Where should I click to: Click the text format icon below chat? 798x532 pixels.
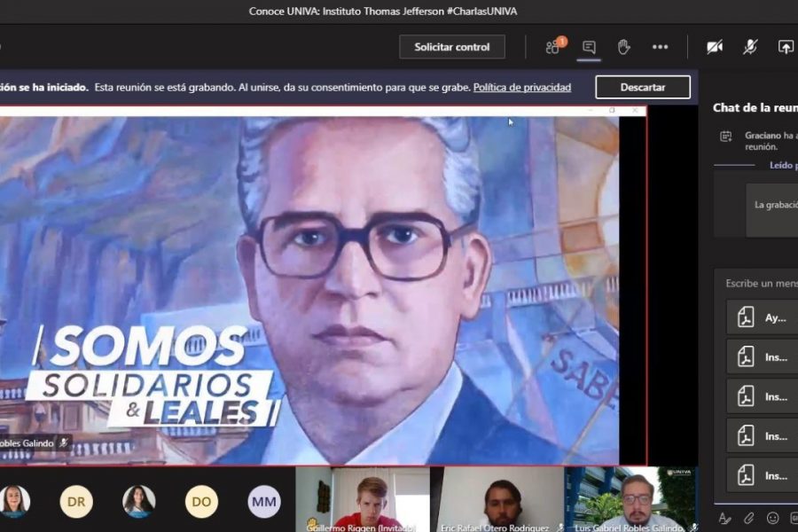pos(724,518)
